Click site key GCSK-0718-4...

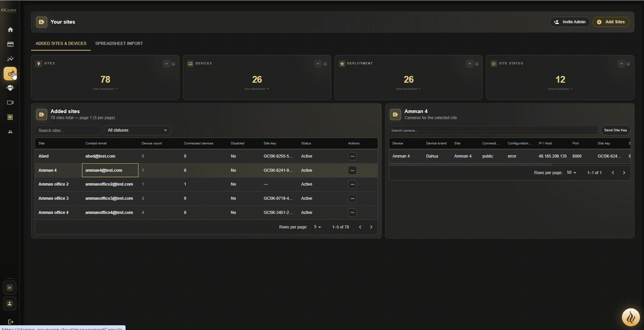click(x=278, y=198)
